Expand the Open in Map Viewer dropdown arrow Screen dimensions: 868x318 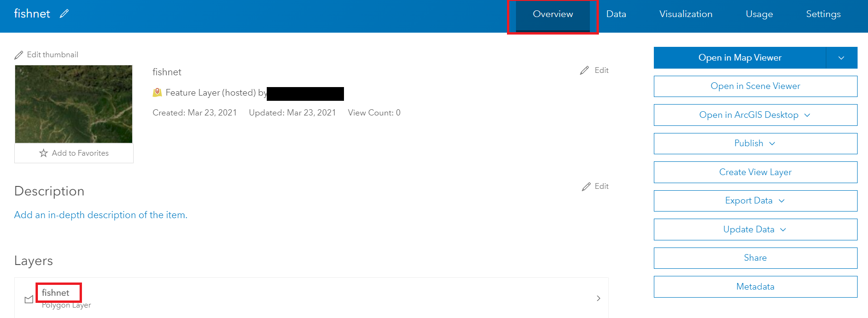click(x=841, y=58)
